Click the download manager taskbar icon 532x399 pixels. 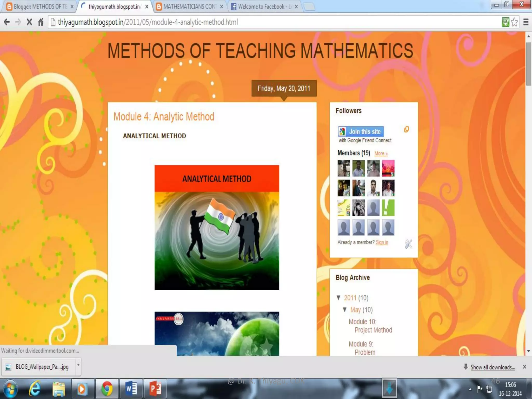389,388
